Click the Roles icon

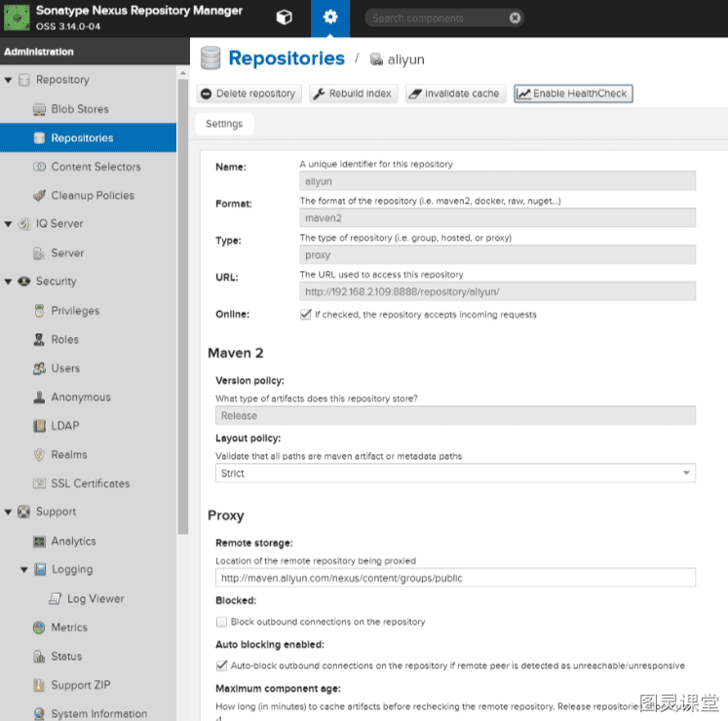point(39,339)
